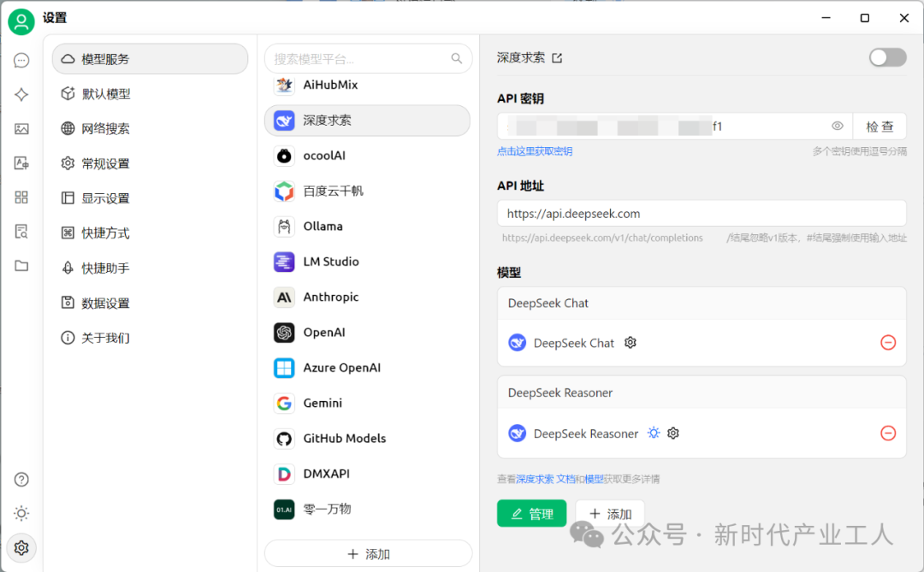The image size is (924, 572).
Task: Open the help question mark icon
Action: pyautogui.click(x=21, y=480)
